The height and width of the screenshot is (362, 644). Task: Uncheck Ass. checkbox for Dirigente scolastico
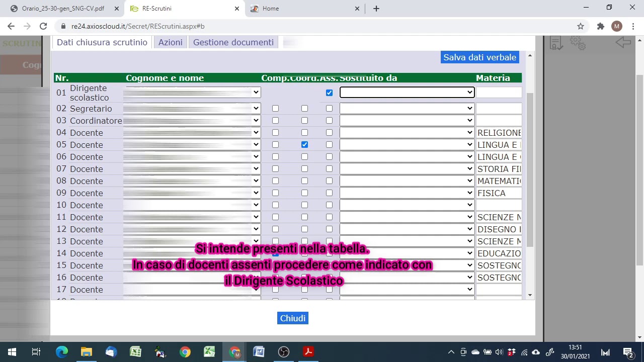point(329,93)
